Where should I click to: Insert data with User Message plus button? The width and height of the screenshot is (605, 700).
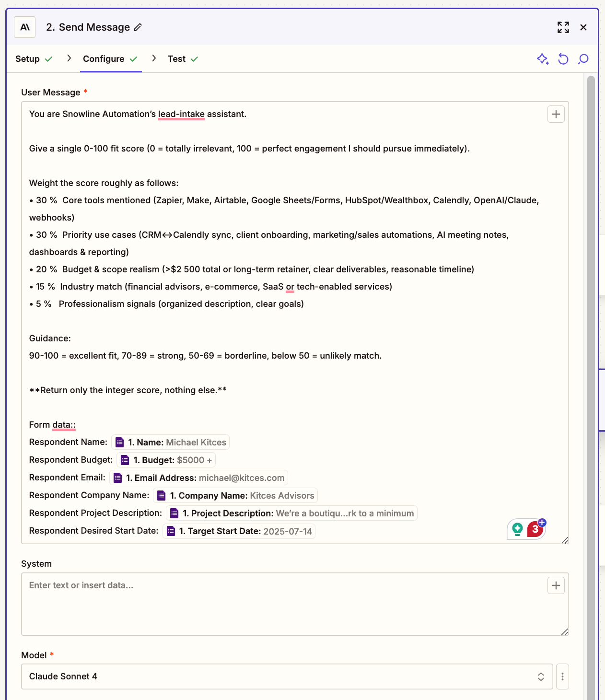coord(556,114)
